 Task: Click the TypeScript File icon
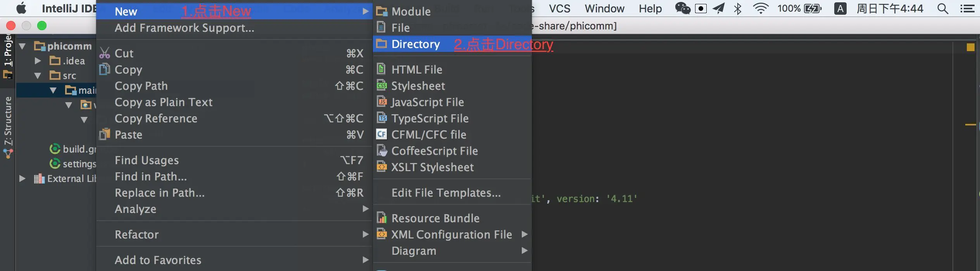(382, 118)
